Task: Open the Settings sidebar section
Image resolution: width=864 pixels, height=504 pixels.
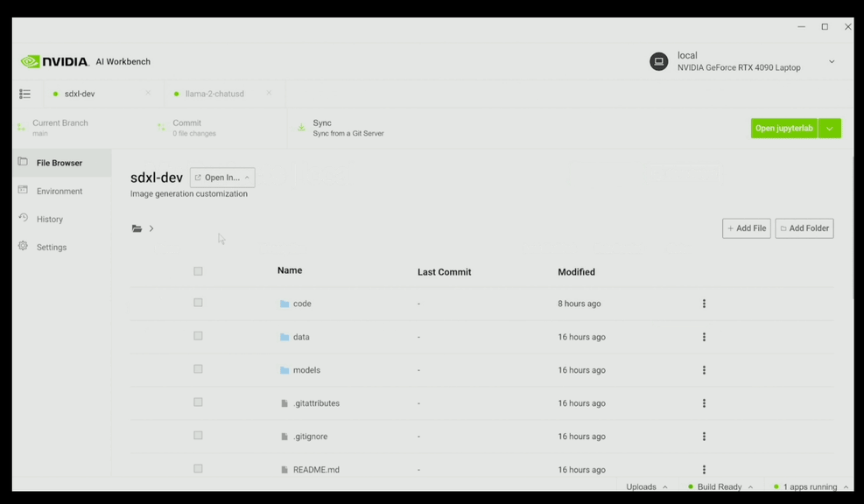Action: (61, 247)
